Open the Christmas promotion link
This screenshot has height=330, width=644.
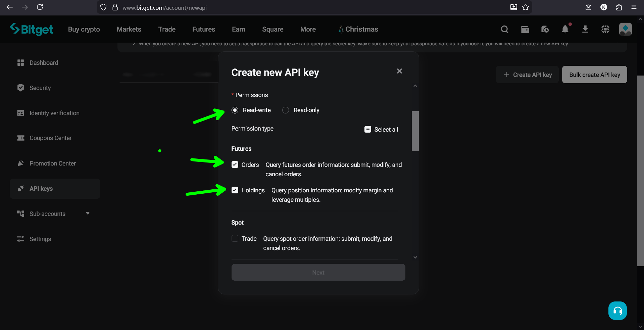coord(358,29)
